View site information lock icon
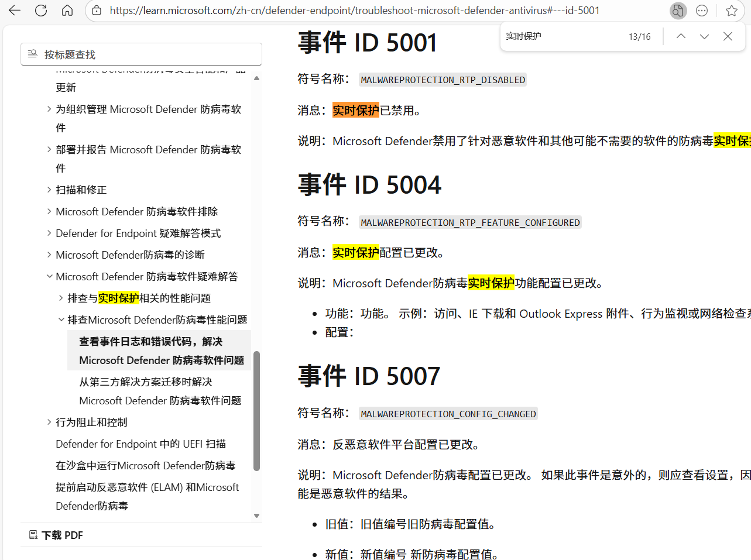Viewport: 751px width, 560px height. tap(97, 11)
